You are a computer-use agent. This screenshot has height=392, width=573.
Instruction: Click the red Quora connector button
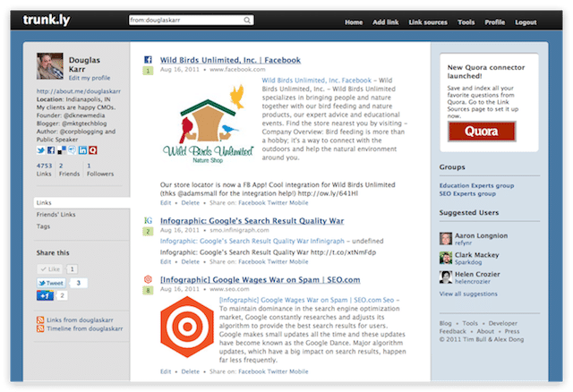pyautogui.click(x=482, y=132)
